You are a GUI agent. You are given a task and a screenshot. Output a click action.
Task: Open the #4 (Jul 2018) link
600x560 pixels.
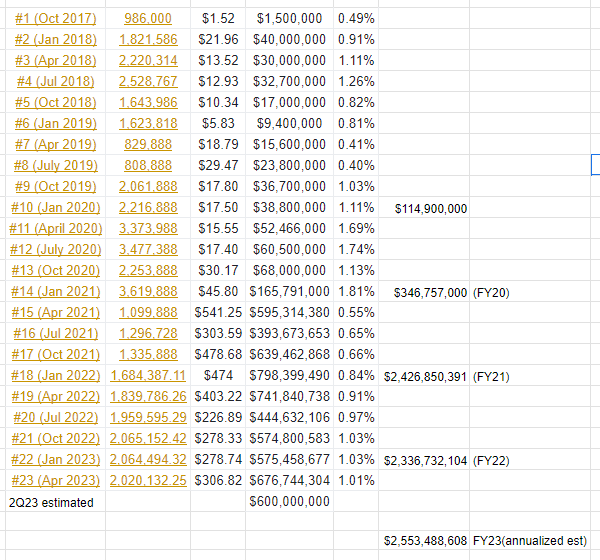point(55,82)
